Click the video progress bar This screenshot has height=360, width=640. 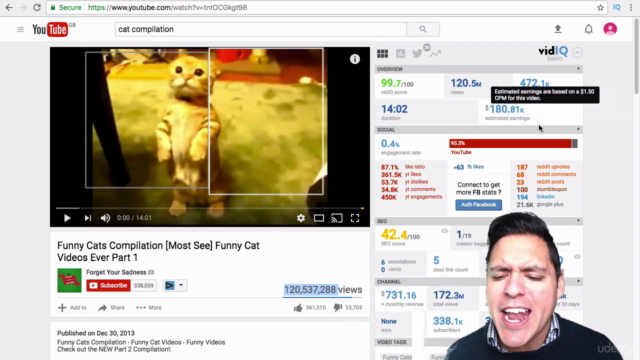pos(210,208)
